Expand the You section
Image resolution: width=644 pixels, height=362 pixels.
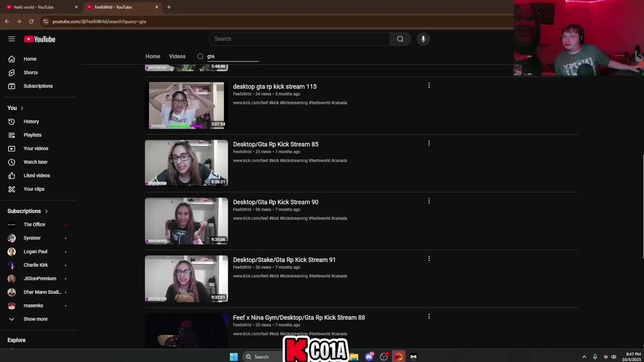(x=16, y=108)
